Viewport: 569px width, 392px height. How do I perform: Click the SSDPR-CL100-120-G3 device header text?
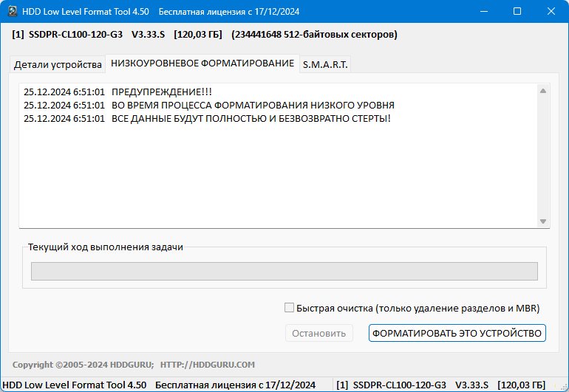75,35
